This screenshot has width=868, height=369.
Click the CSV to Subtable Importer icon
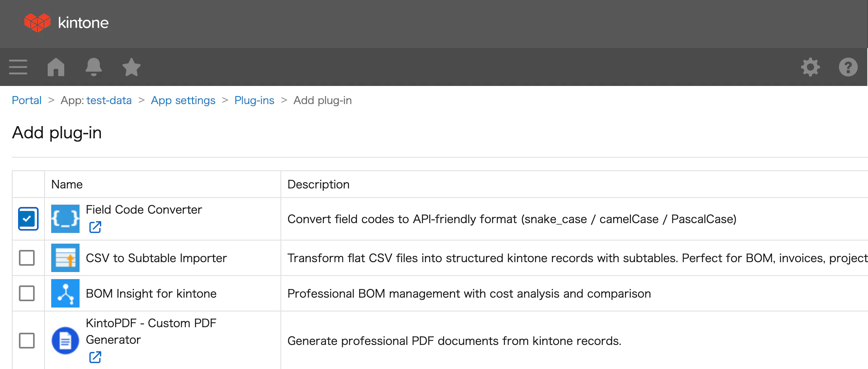click(65, 258)
